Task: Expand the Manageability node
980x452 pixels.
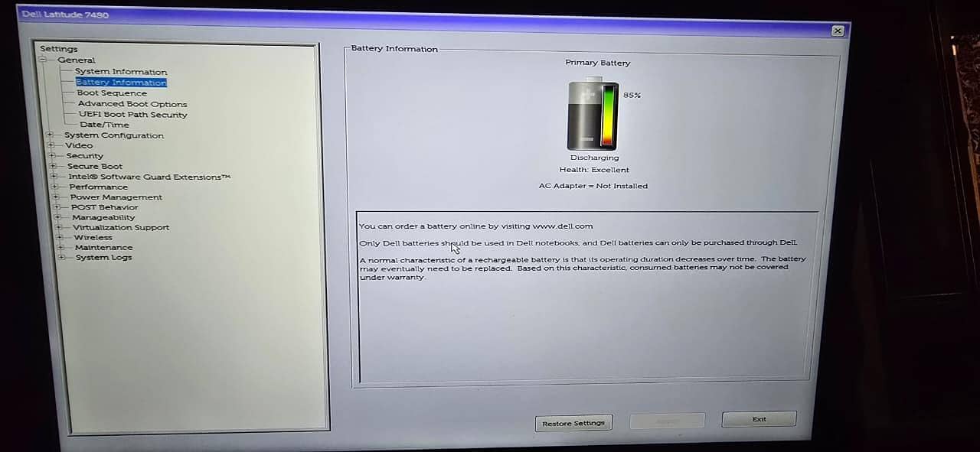Action: pyautogui.click(x=59, y=217)
